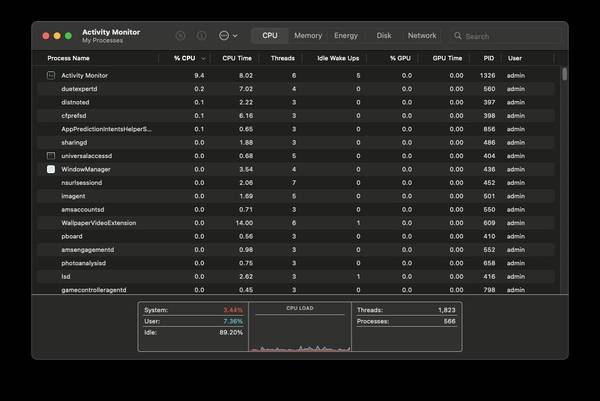Screen dimensions: 600x401
Task: Select the nsurlsessiond process row
Action: pos(296,183)
